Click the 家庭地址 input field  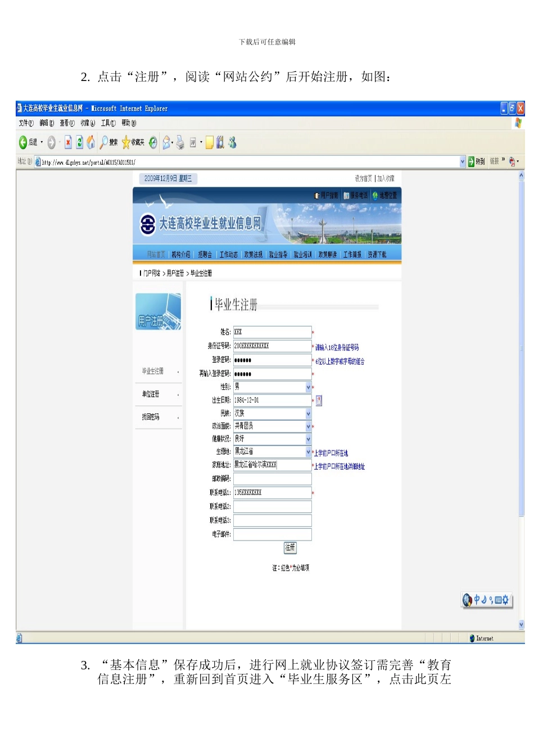pyautogui.click(x=273, y=465)
